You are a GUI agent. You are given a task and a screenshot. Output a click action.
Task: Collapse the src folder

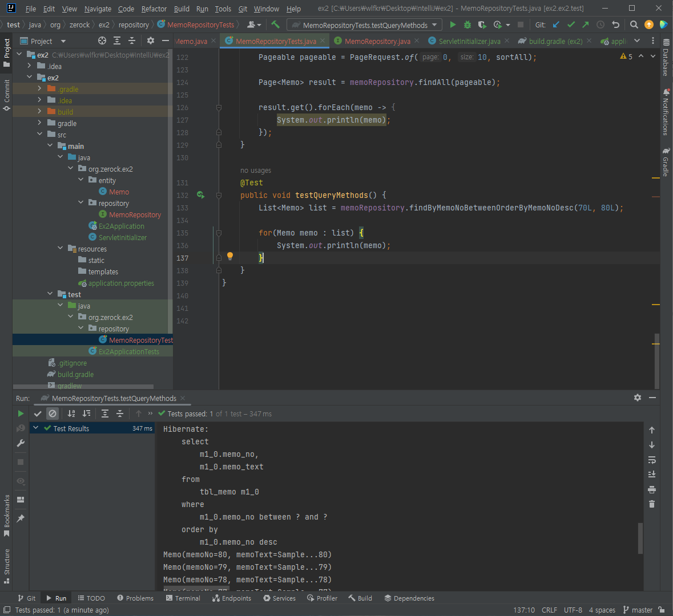pos(39,134)
